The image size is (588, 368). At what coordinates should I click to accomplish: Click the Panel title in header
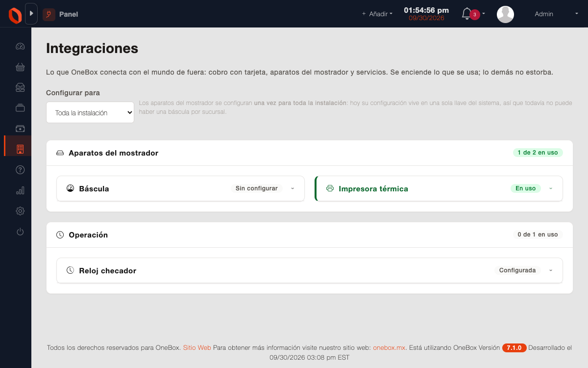69,14
